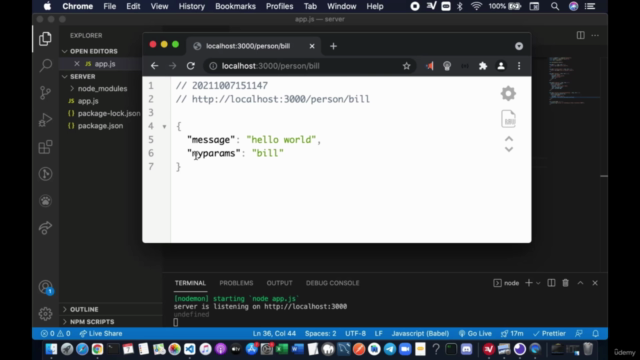Select the Terminal tab
Image resolution: width=640 pixels, height=360 pixels.
pos(190,283)
